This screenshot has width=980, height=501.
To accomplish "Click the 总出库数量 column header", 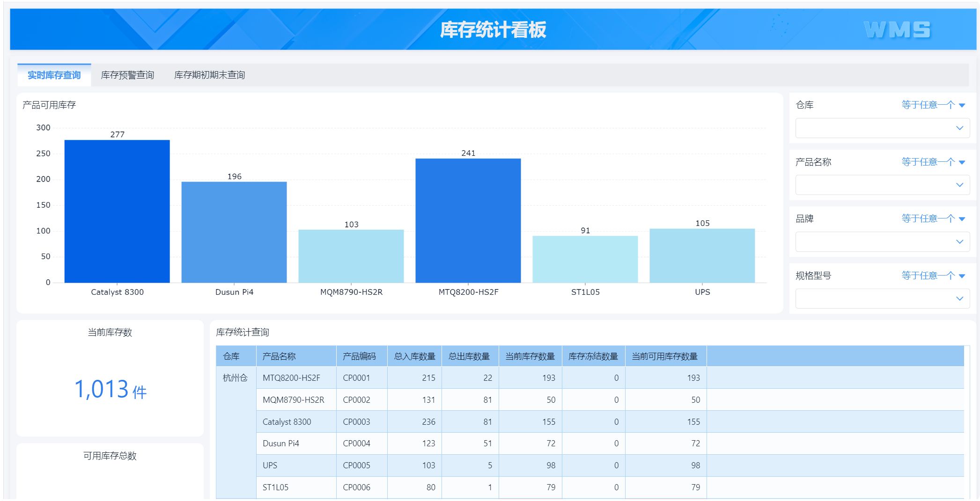I will pyautogui.click(x=470, y=356).
